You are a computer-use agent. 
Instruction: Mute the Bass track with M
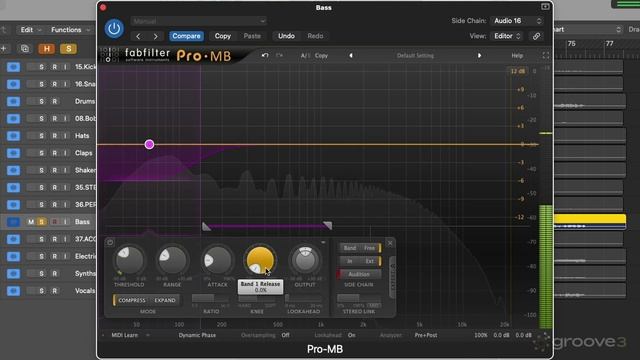pyautogui.click(x=31, y=222)
